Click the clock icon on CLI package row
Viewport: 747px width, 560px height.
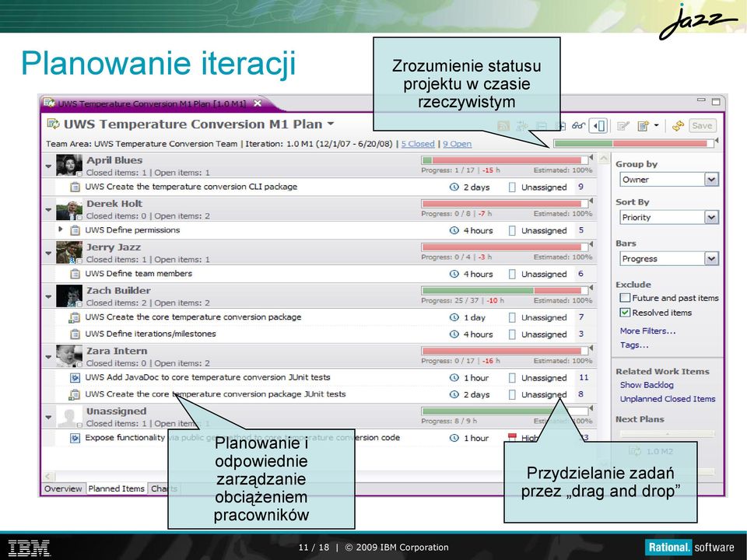454,187
